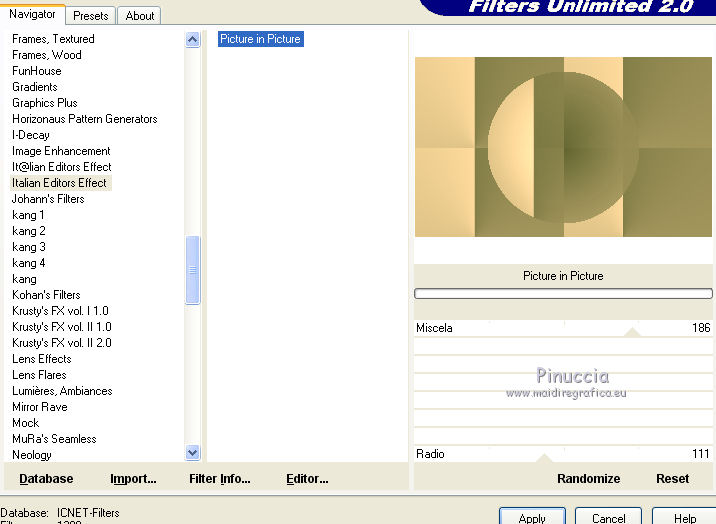Image resolution: width=716 pixels, height=524 pixels.
Task: Click the Import... button
Action: pyautogui.click(x=133, y=478)
